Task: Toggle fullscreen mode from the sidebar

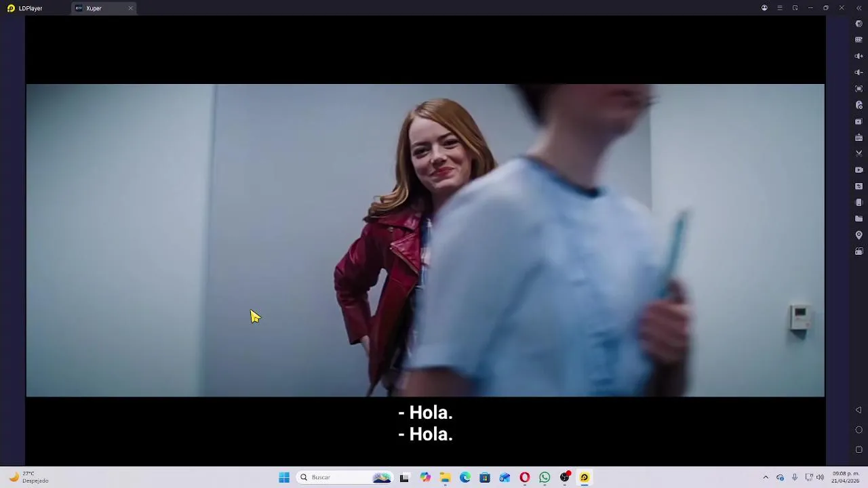Action: 859,89
